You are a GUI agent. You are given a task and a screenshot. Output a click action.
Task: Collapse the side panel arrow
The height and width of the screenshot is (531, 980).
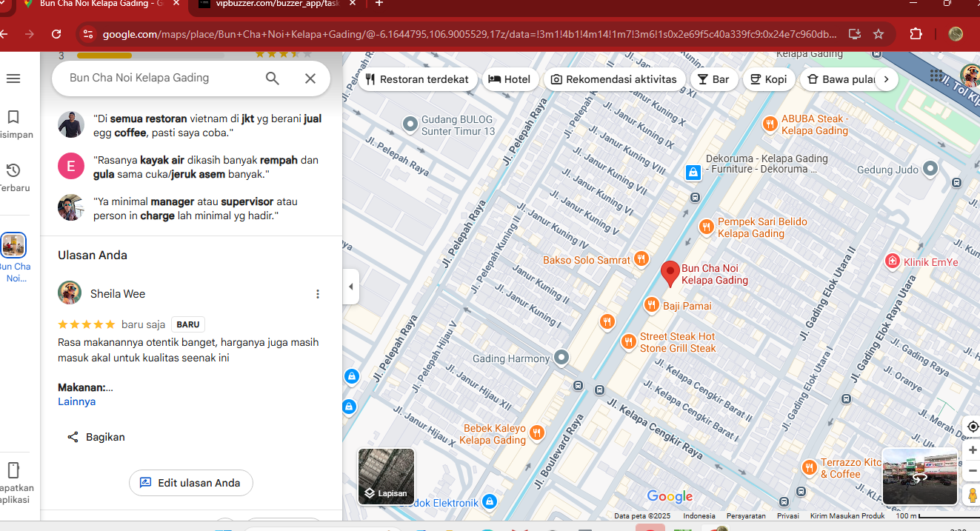click(x=351, y=287)
